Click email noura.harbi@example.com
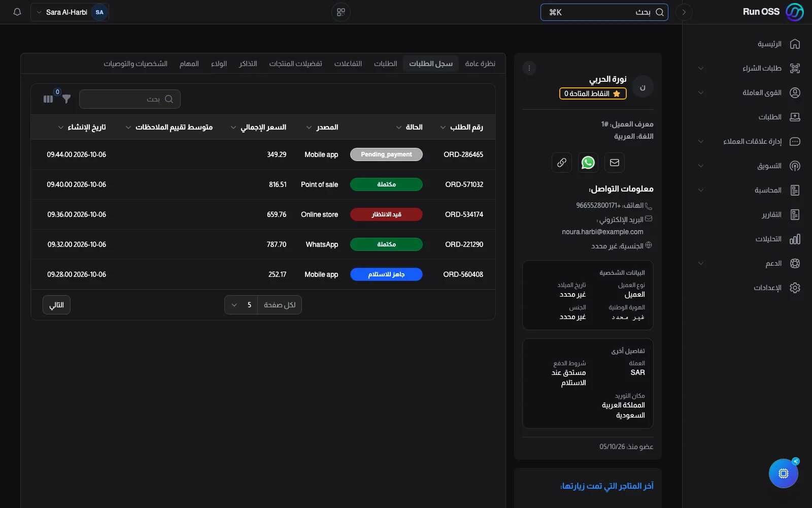The width and height of the screenshot is (812, 508). pyautogui.click(x=602, y=232)
